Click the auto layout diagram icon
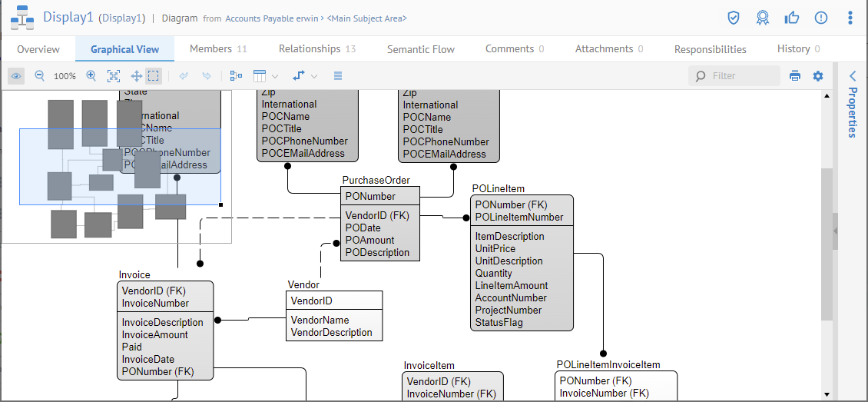 click(236, 76)
